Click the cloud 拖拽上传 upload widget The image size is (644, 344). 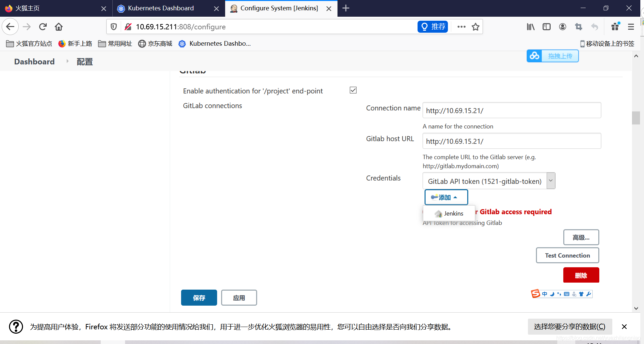click(x=553, y=56)
